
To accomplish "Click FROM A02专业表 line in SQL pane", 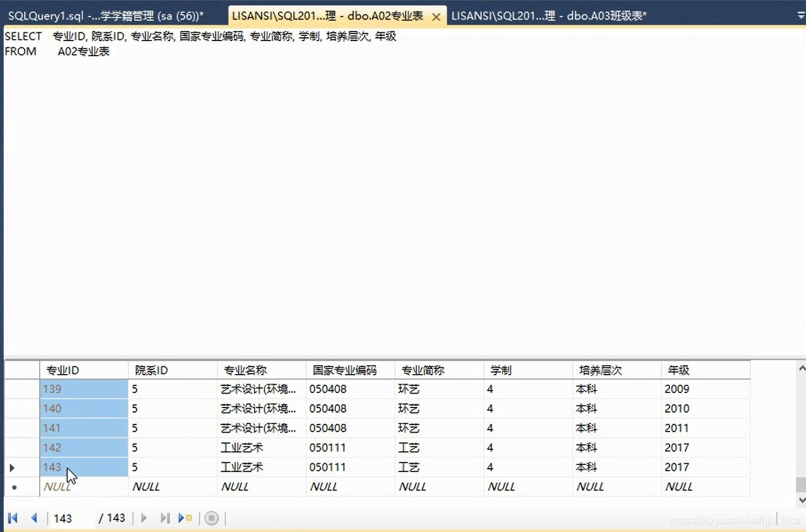I will point(57,52).
